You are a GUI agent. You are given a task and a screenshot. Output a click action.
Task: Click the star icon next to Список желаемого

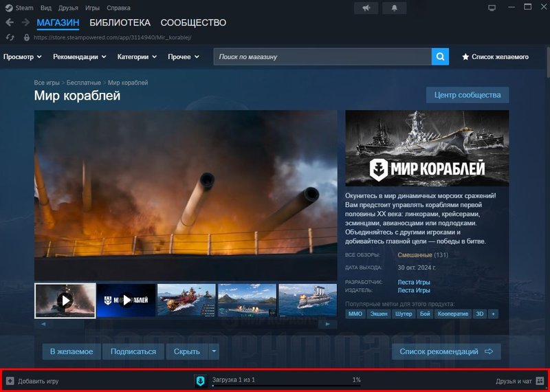(x=465, y=57)
